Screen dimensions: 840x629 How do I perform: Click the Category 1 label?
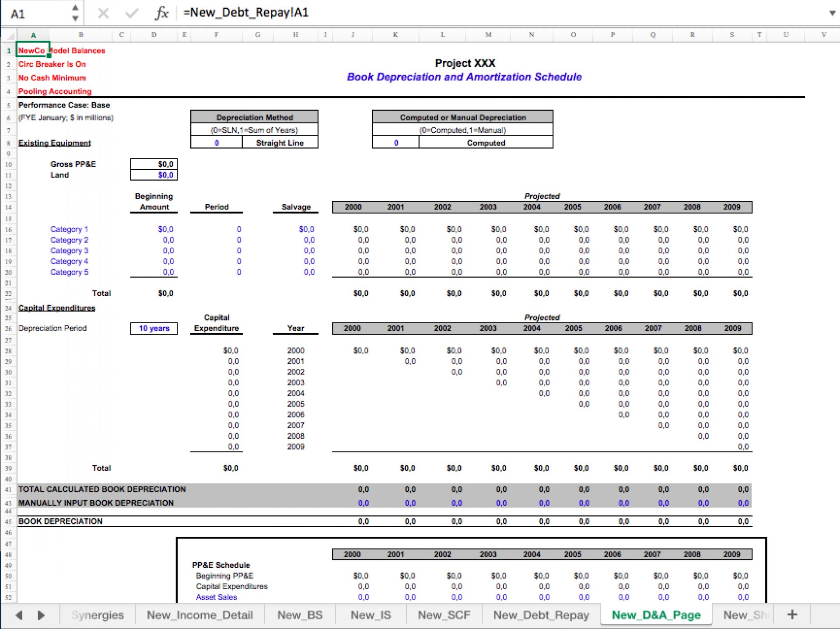pyautogui.click(x=69, y=229)
